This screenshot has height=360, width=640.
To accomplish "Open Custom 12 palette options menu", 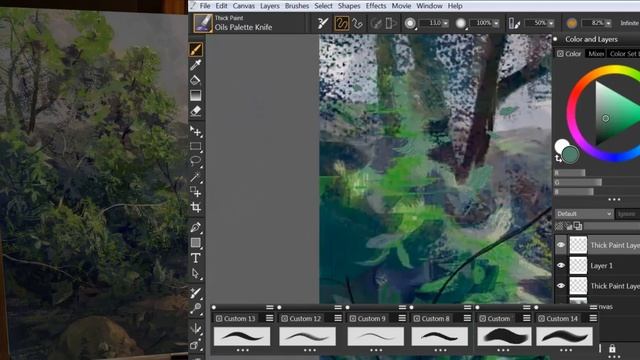I will click(338, 318).
